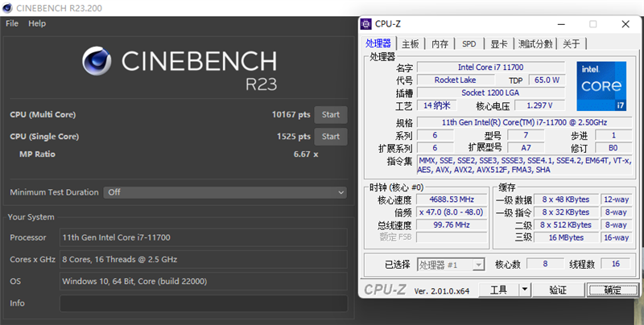
Task: Start the CPU Multi Core test
Action: click(331, 115)
